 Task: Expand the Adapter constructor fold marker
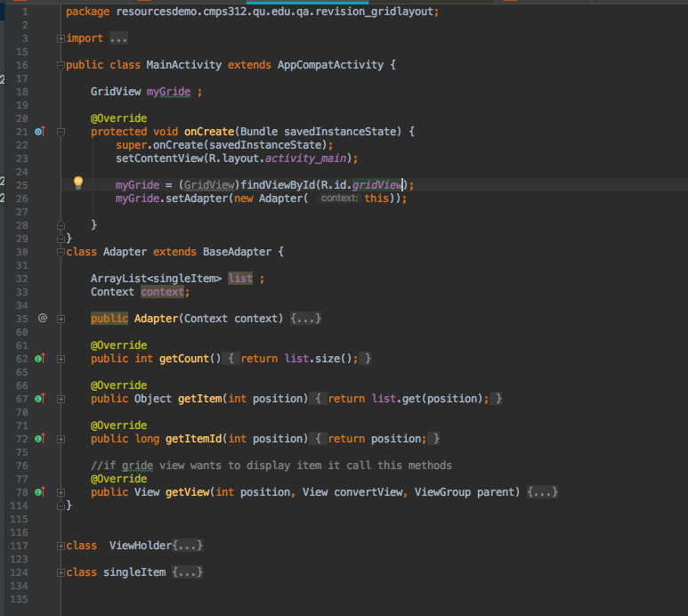(61, 319)
